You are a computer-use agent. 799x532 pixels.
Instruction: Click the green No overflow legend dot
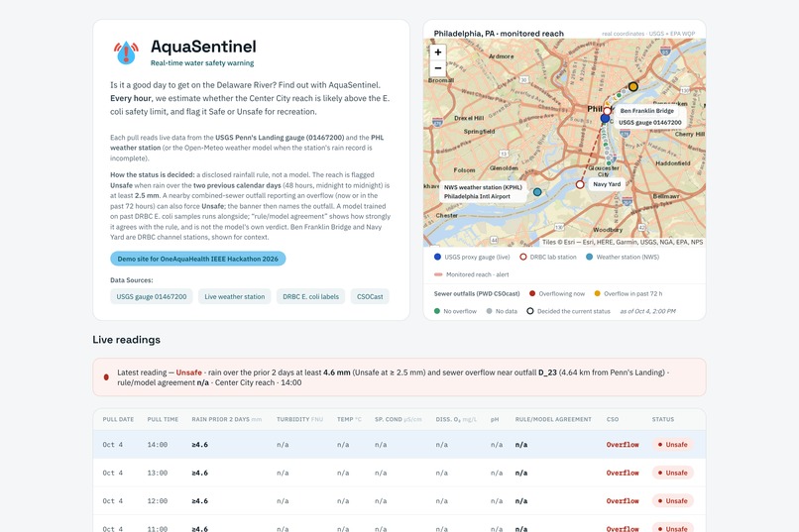tap(437, 311)
